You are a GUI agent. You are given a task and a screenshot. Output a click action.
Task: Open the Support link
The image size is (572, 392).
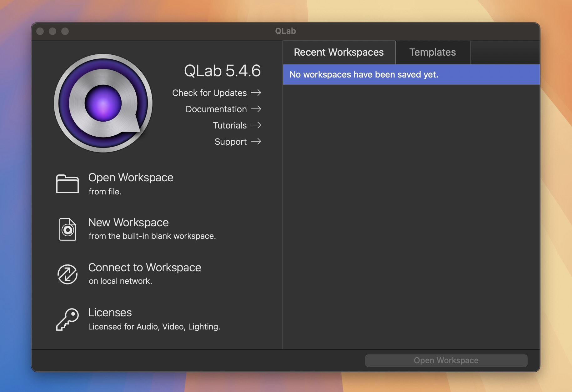click(231, 142)
